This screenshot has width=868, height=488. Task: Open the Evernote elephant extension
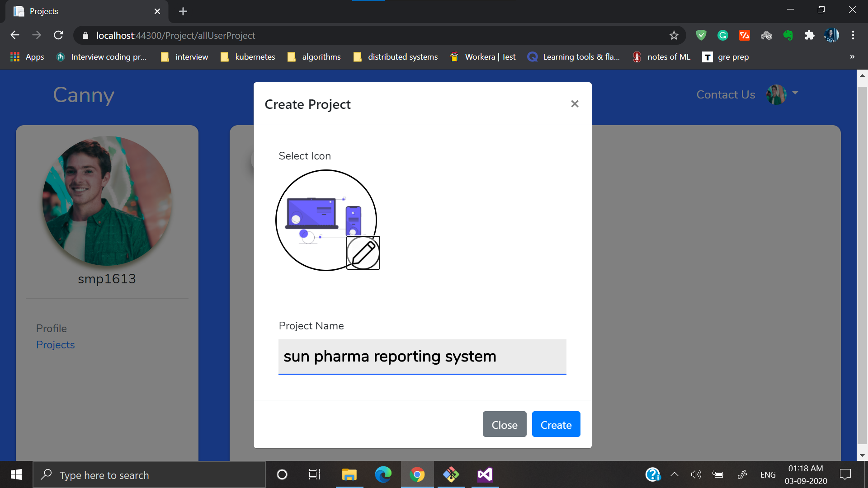(x=788, y=35)
